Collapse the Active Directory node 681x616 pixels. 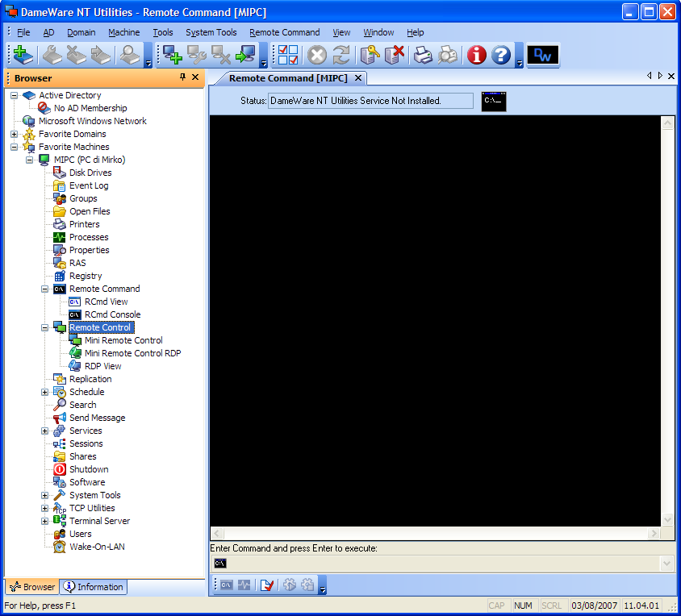(15, 95)
